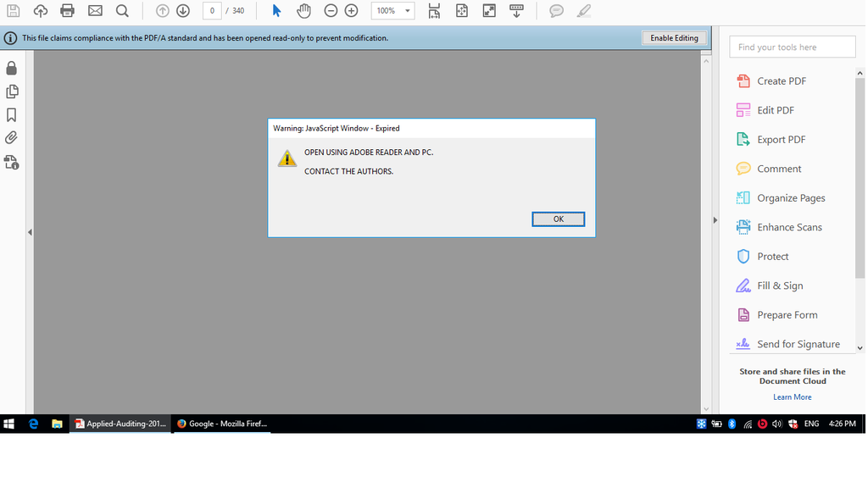Screen dimensions: 868x488
Task: Open the search magnifier tool
Action: (x=122, y=11)
